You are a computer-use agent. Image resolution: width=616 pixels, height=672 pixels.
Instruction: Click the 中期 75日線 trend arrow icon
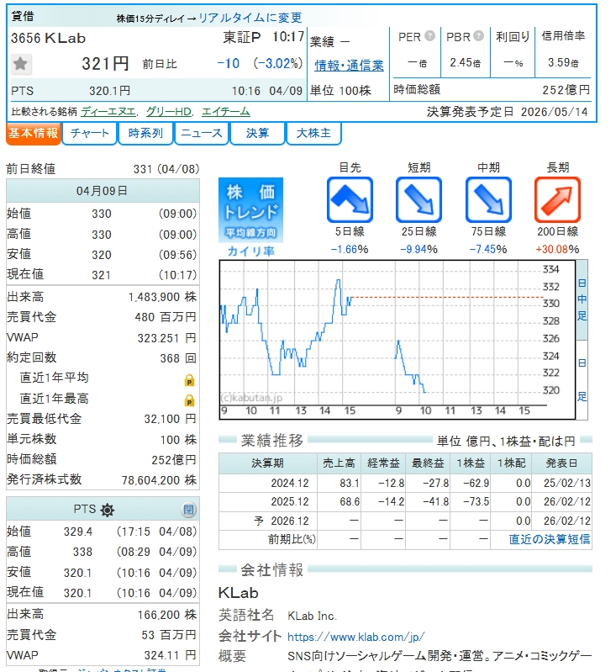tap(488, 199)
